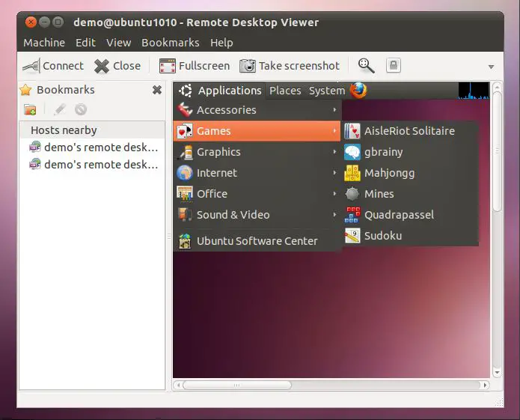Image resolution: width=520 pixels, height=420 pixels.
Task: Launch the Mines game
Action: click(379, 194)
